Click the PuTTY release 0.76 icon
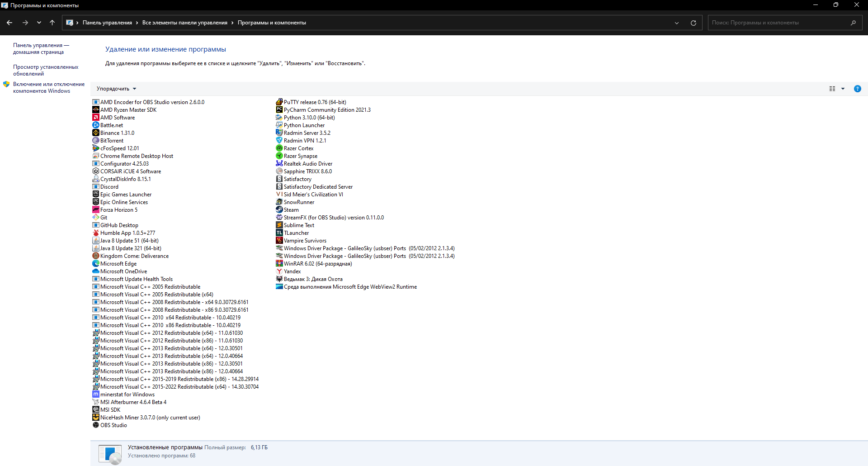868x466 pixels. (279, 102)
